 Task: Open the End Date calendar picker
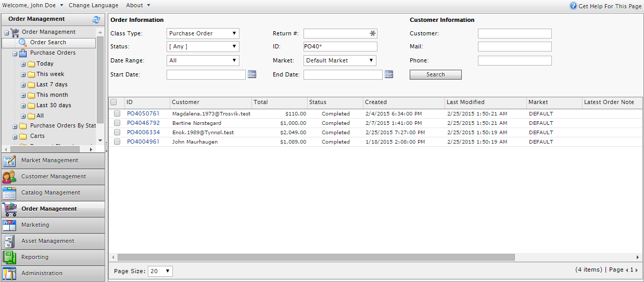[388, 74]
